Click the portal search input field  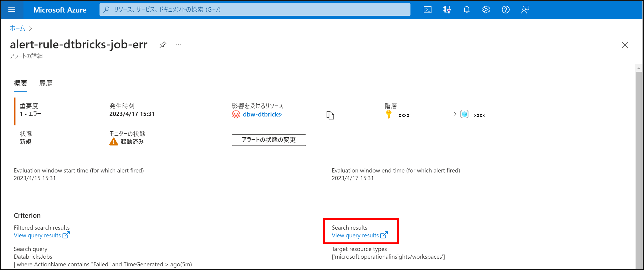point(255,10)
